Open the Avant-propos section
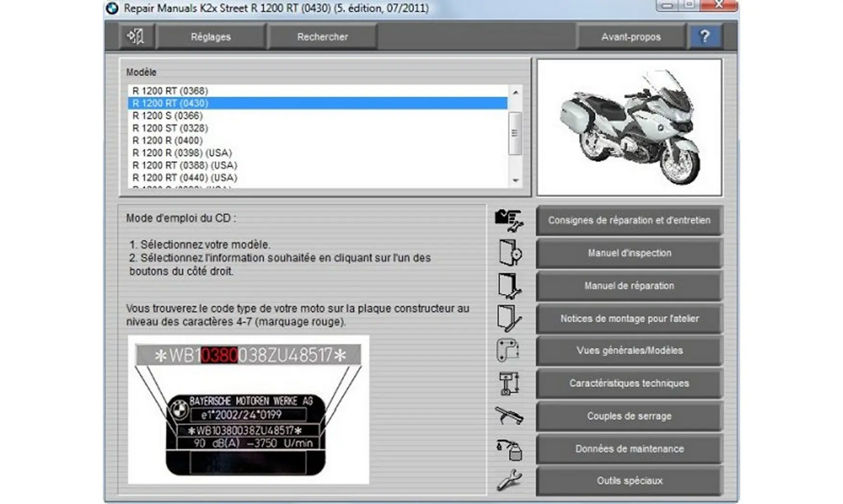The height and width of the screenshot is (504, 843). pos(631,37)
